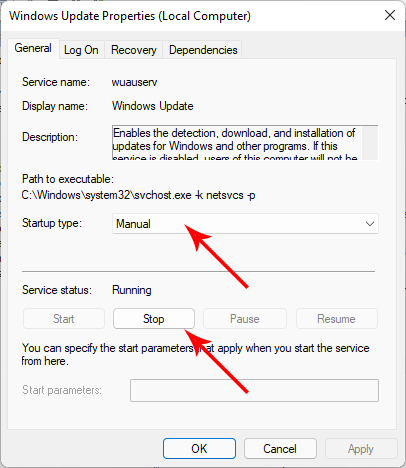Open the Log On tab

(81, 50)
